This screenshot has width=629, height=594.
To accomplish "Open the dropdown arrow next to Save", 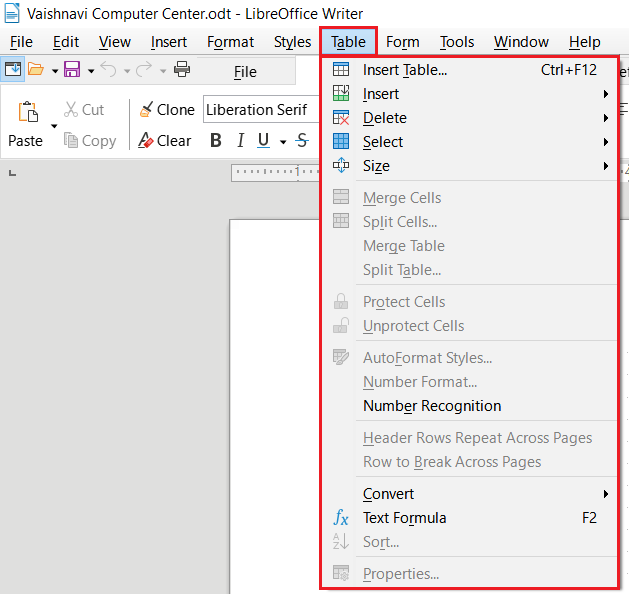I will pyautogui.click(x=91, y=71).
